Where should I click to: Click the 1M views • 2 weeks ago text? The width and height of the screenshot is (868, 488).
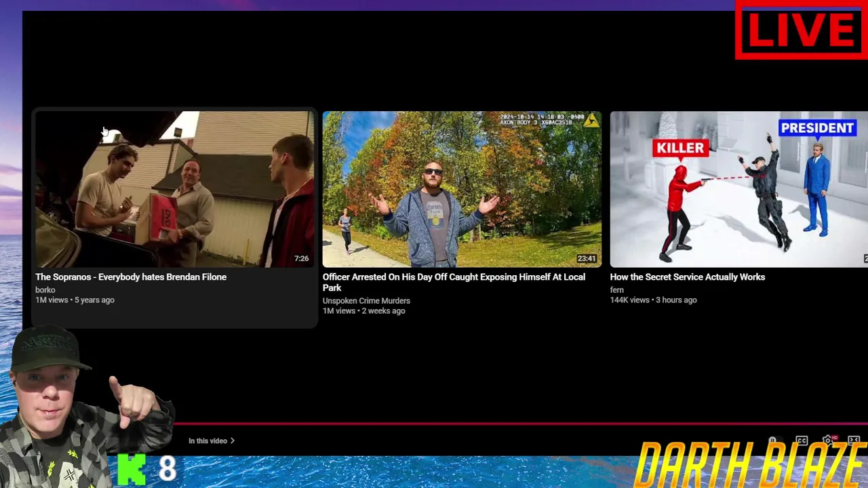point(363,310)
